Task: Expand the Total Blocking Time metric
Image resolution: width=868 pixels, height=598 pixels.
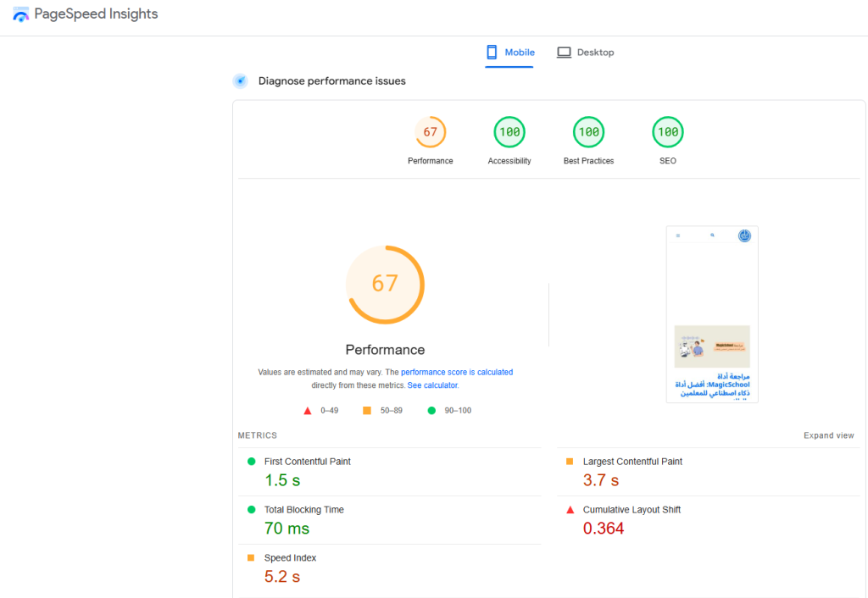Action: [303, 510]
